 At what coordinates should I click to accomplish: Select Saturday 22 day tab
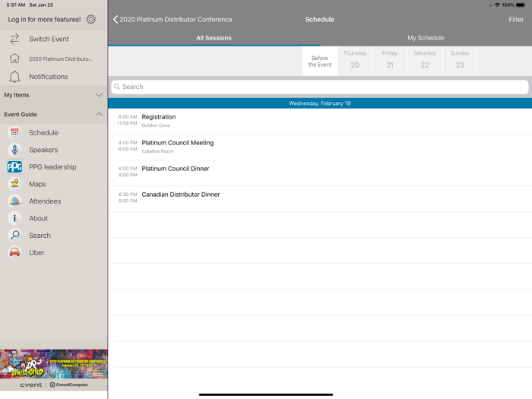point(424,62)
